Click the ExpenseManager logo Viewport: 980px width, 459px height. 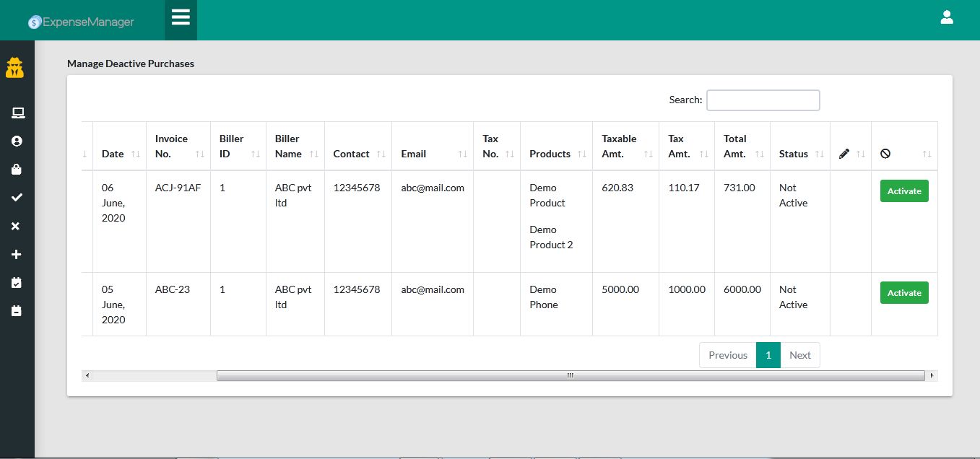pos(81,22)
